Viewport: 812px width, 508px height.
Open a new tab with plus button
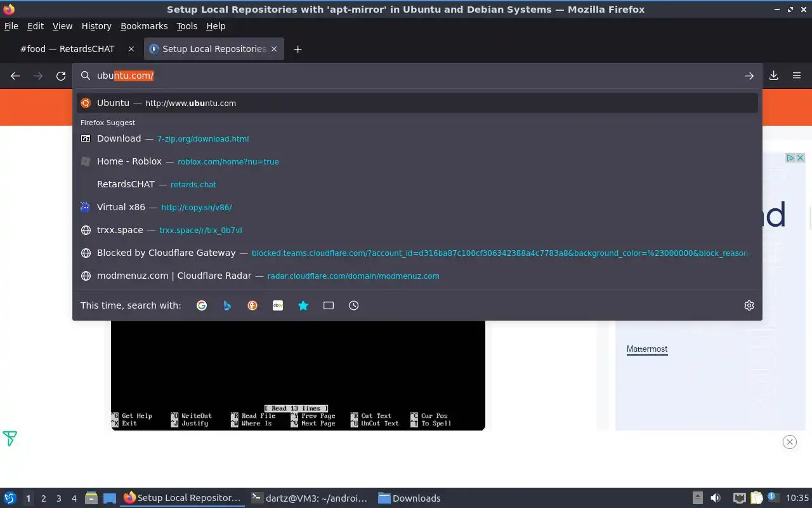click(x=298, y=49)
